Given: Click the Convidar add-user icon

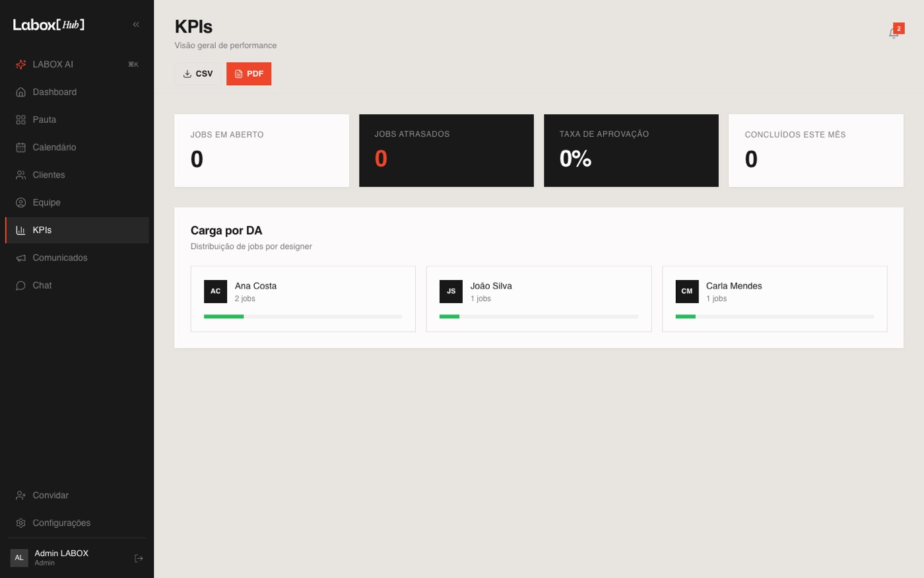Looking at the screenshot, I should click(x=20, y=495).
